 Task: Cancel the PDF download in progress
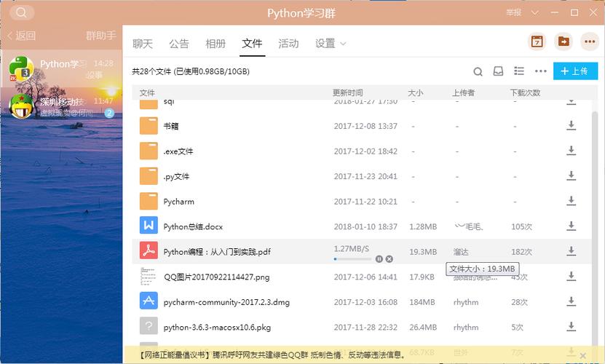point(390,259)
